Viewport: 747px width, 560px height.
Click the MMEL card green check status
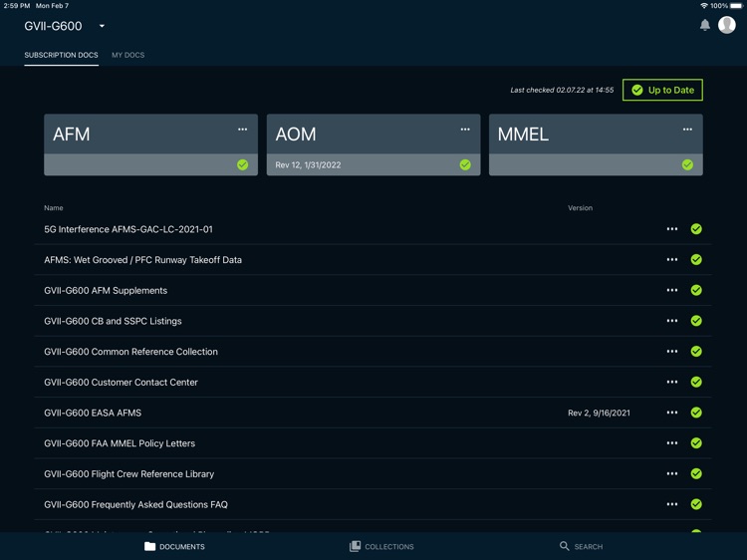pos(687,164)
